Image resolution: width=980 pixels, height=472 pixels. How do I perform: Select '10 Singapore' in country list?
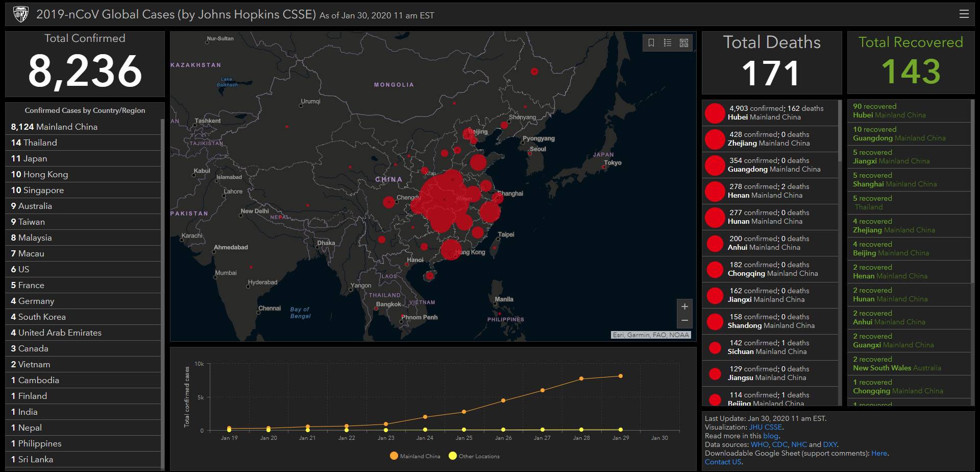point(83,190)
